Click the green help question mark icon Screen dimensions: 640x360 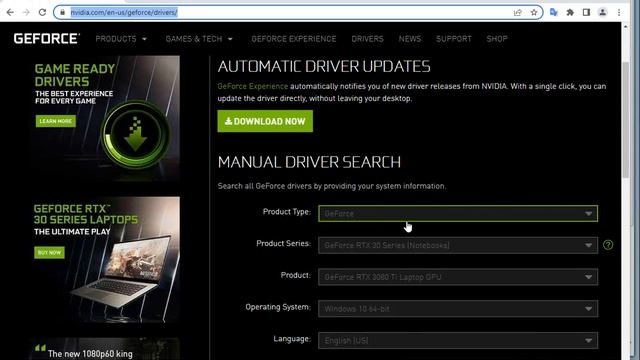click(608, 245)
